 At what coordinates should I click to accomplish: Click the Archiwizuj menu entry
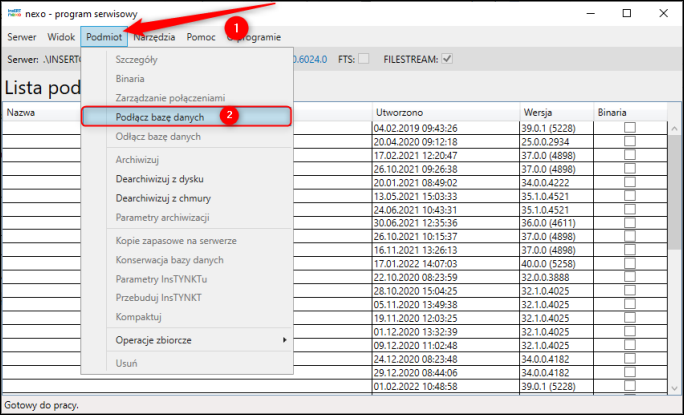[186, 160]
